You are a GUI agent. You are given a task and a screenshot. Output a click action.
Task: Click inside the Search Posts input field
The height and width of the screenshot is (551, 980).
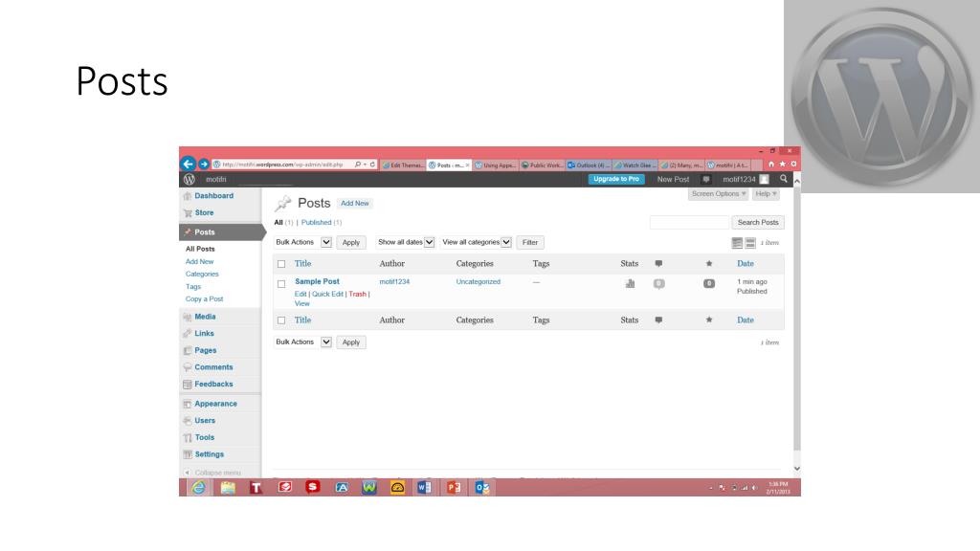tap(689, 222)
